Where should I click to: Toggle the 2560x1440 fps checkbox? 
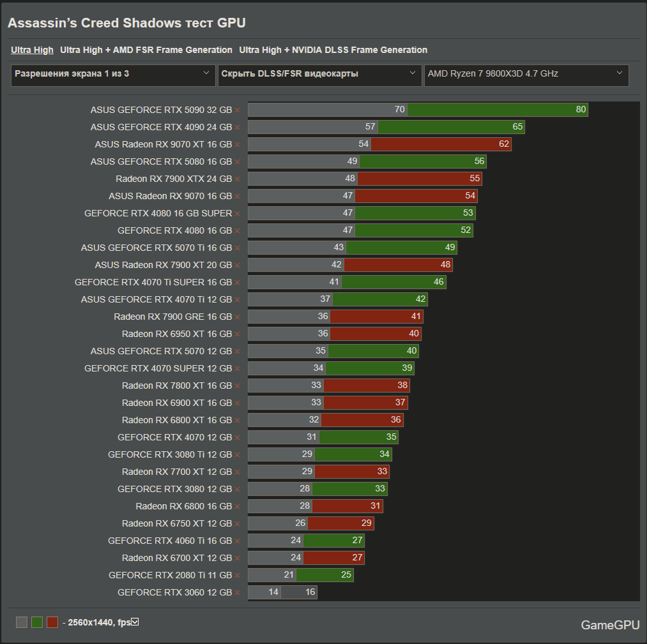(135, 622)
